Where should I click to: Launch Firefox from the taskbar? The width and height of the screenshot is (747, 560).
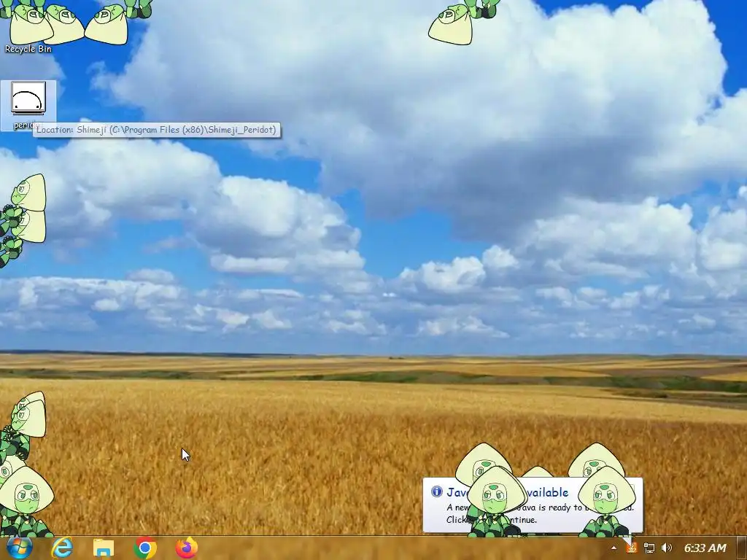[x=187, y=548]
